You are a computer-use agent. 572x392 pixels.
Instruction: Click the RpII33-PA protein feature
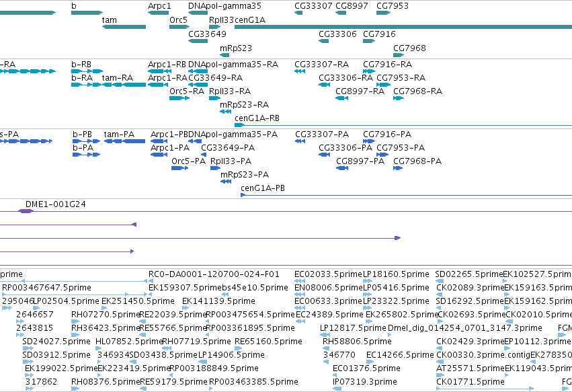pos(216,168)
